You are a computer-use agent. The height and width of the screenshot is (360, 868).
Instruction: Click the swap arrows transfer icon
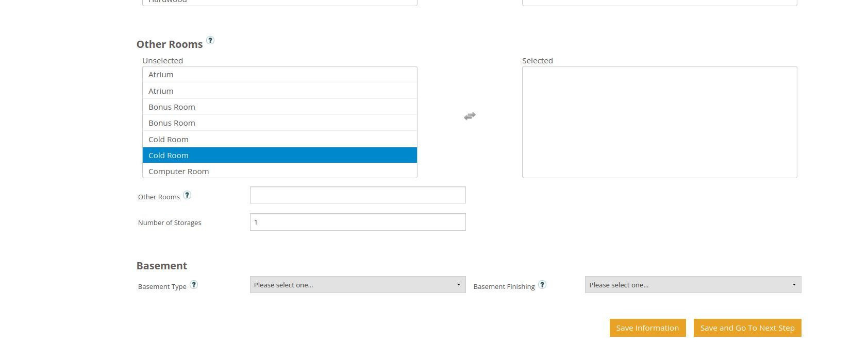click(470, 116)
